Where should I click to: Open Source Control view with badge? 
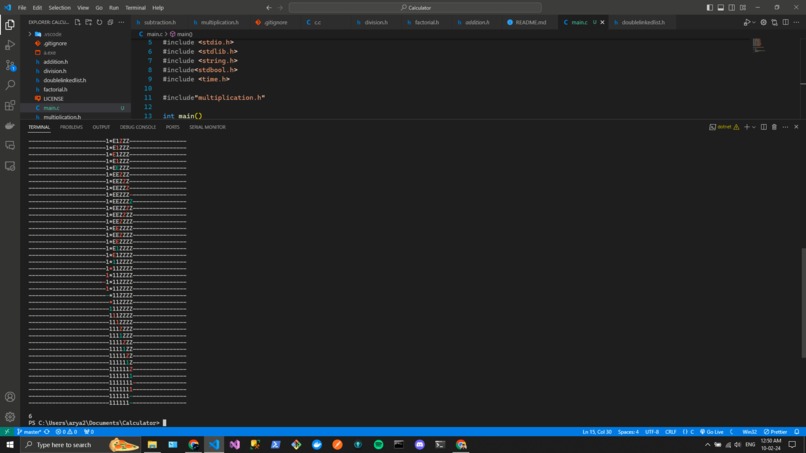pyautogui.click(x=10, y=65)
